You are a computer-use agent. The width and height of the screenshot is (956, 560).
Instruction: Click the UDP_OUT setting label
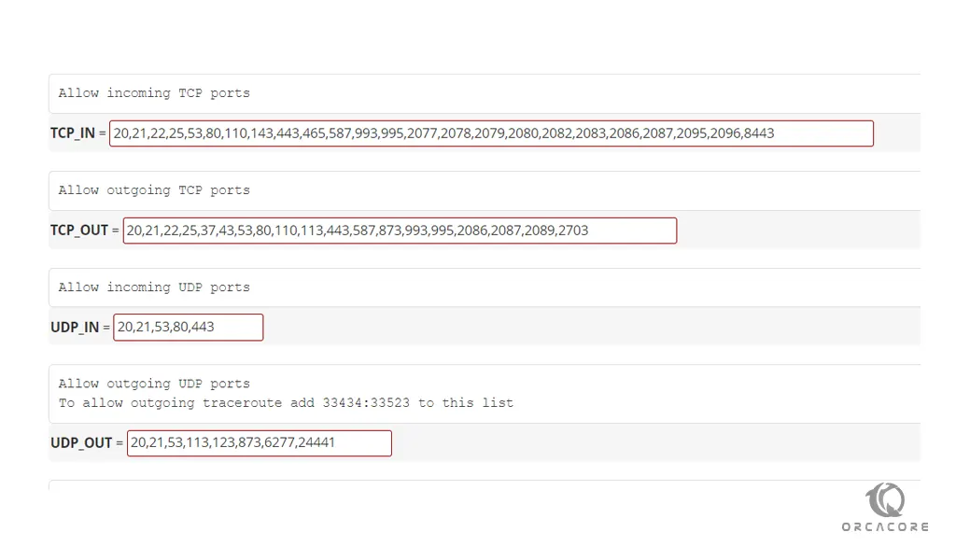(81, 443)
